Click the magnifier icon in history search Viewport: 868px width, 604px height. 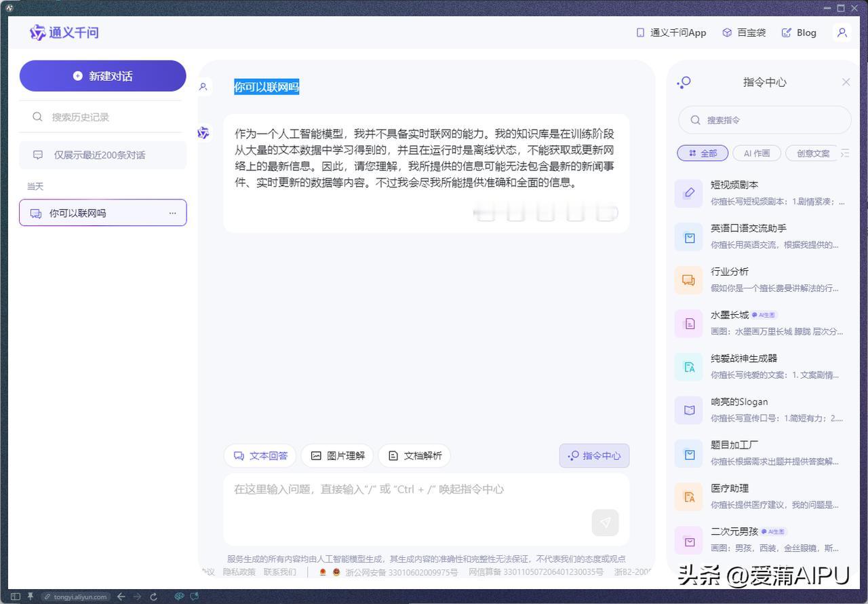click(x=38, y=117)
